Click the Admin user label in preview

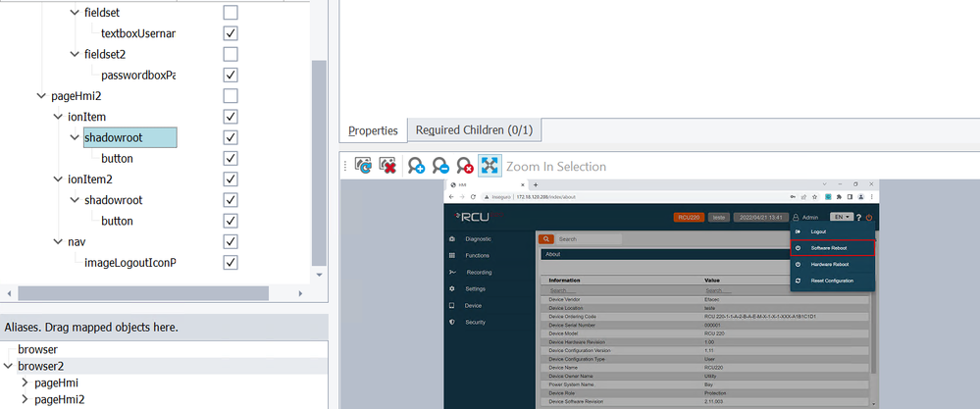click(x=810, y=218)
